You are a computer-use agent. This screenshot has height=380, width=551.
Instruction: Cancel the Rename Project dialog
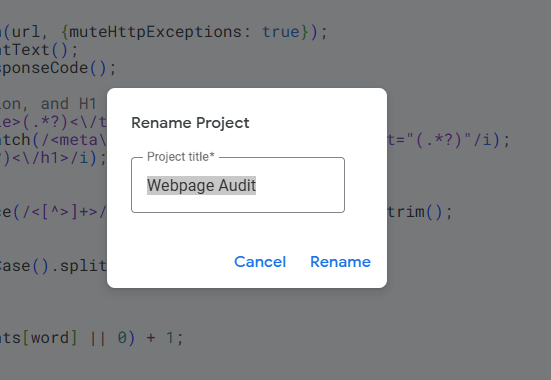pyautogui.click(x=260, y=262)
